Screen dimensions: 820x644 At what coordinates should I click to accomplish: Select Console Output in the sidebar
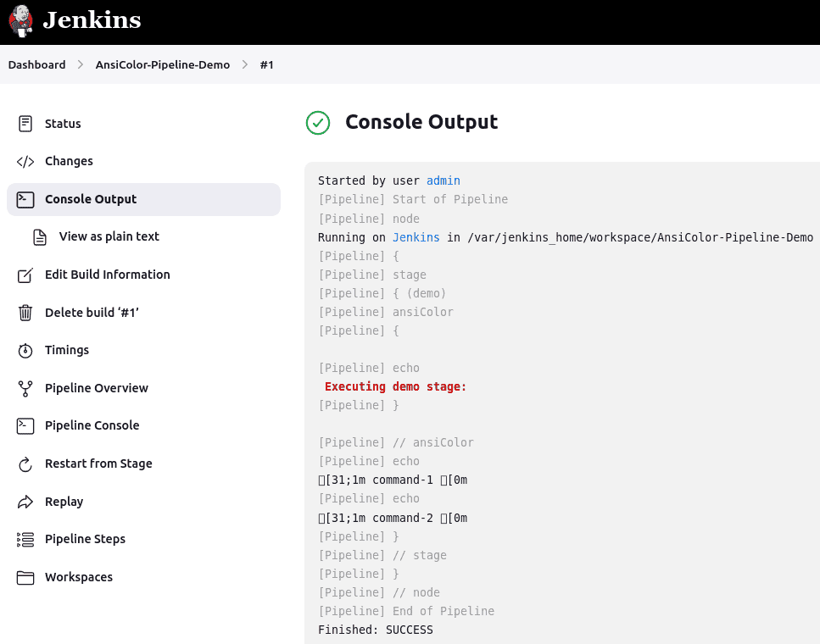pos(143,199)
